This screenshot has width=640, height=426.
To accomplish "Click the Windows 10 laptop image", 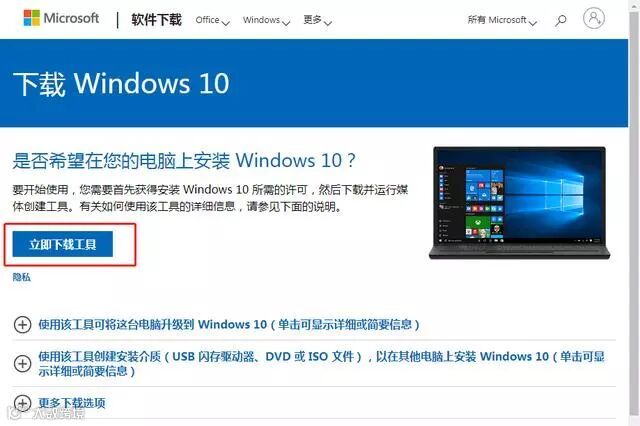I will 519,203.
